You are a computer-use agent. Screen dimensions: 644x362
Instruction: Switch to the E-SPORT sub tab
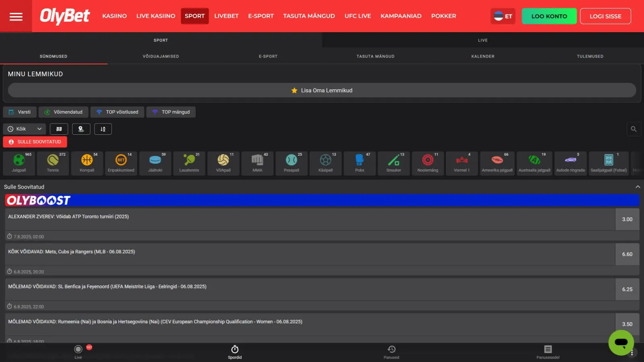tap(268, 56)
